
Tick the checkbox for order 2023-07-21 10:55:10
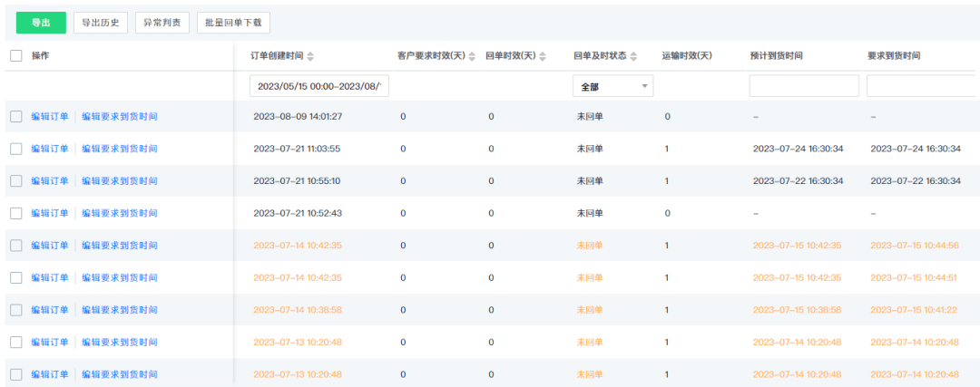click(16, 181)
